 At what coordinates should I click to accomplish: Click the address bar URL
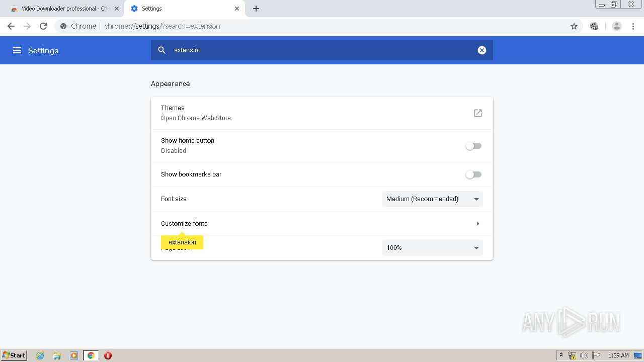162,26
